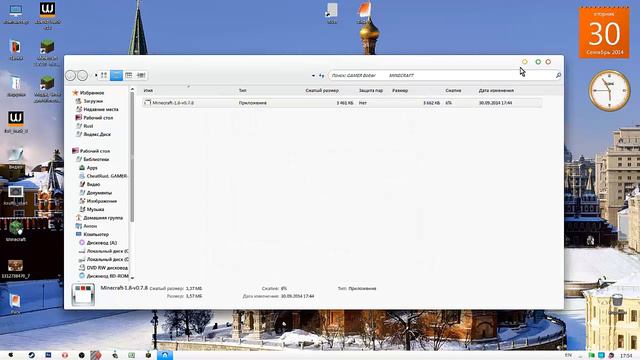Click the taskbar clock showing 17:04

click(x=626, y=356)
